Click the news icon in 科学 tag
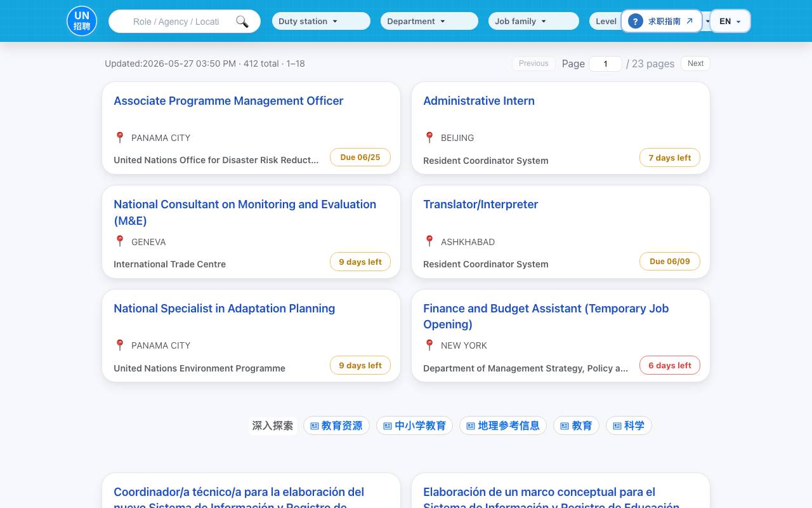 (x=617, y=426)
